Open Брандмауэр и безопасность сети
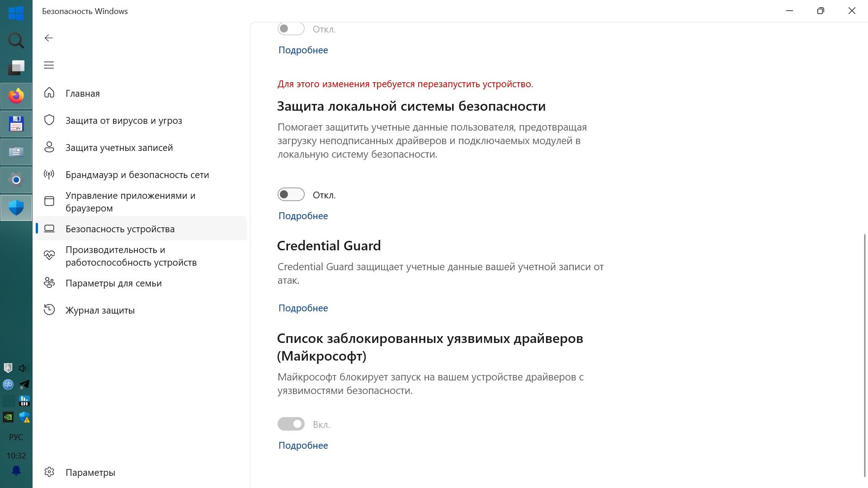868x488 pixels. (137, 175)
